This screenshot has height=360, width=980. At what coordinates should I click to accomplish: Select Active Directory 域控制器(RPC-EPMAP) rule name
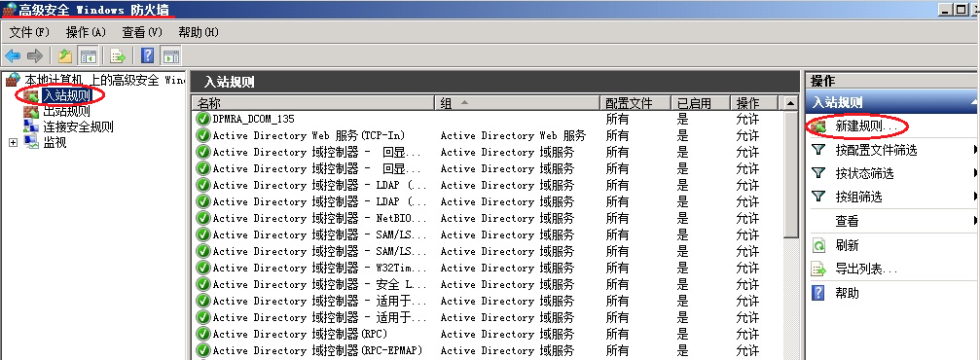317,350
